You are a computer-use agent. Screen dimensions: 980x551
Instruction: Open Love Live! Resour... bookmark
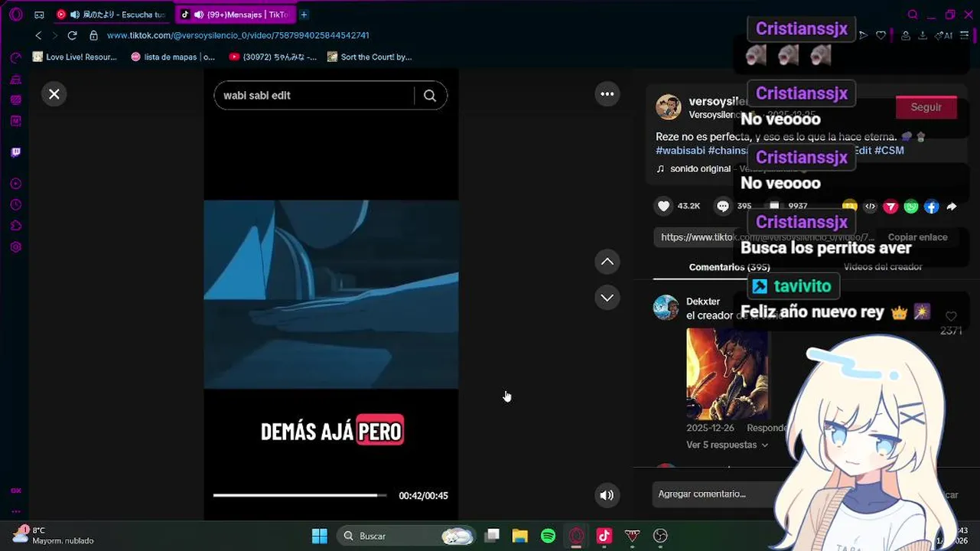[x=74, y=57]
